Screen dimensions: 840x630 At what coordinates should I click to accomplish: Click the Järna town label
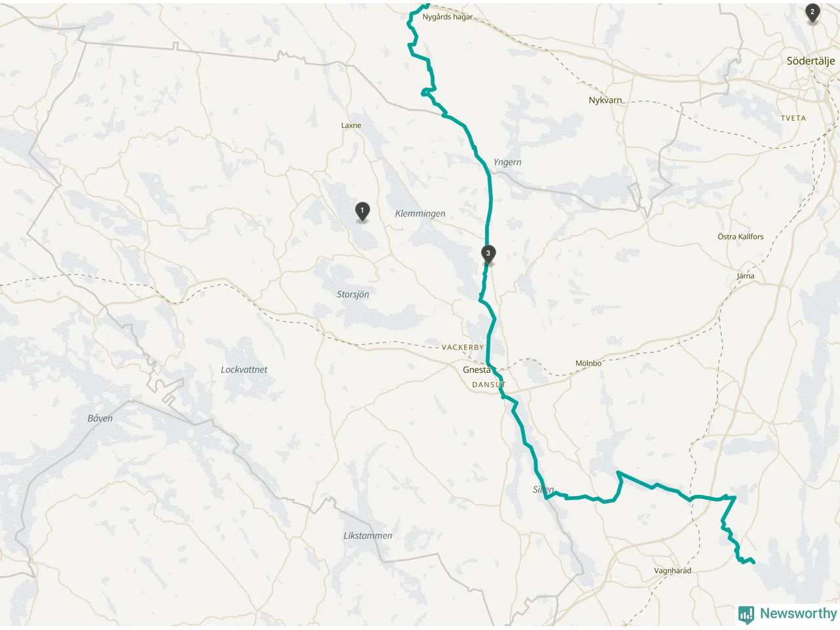click(745, 276)
